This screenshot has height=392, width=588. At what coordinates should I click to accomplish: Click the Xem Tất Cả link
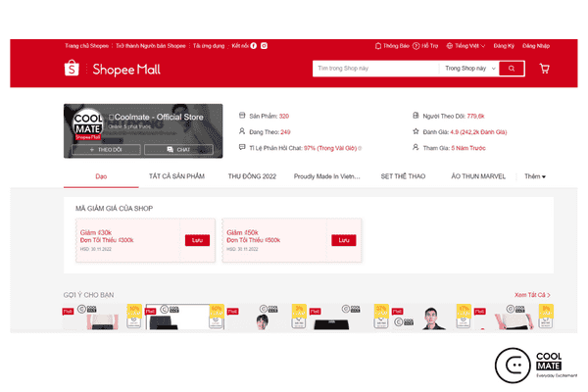(x=532, y=294)
